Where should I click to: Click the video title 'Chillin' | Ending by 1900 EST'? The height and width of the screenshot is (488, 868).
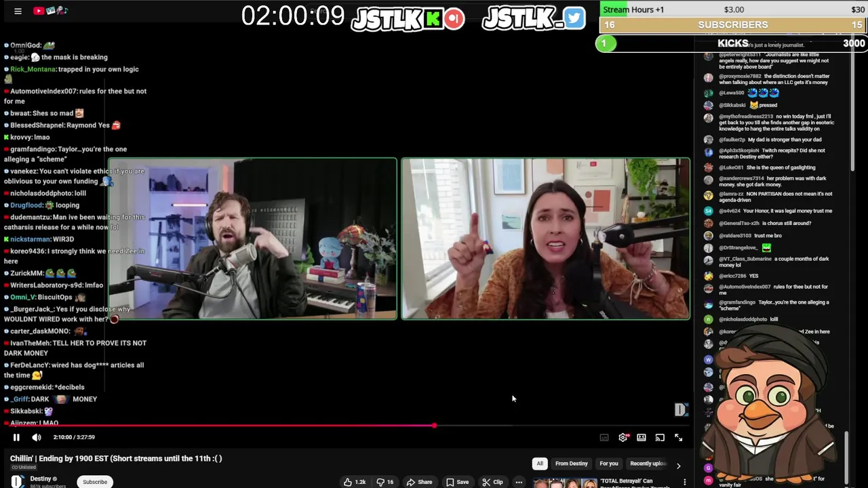coord(116,459)
